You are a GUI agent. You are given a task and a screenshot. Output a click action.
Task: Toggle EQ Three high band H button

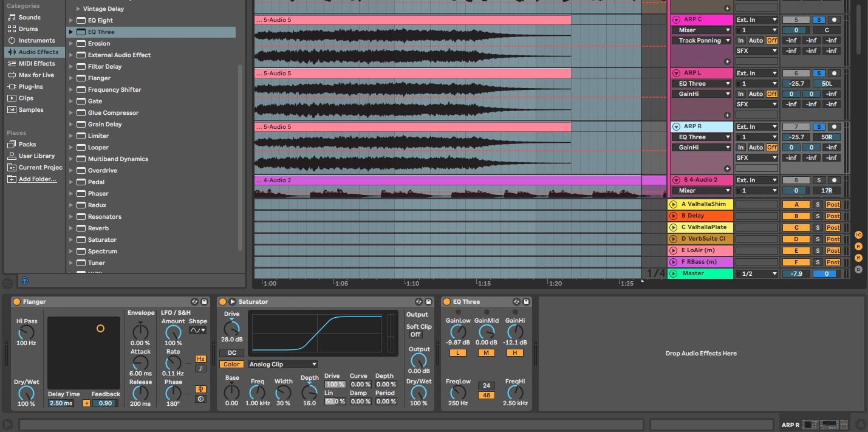[514, 353]
